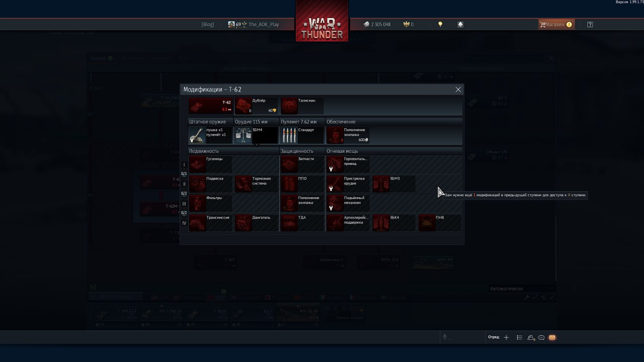This screenshot has width=644, height=362.
Task: Open the contacts icon
Action: [531, 337]
